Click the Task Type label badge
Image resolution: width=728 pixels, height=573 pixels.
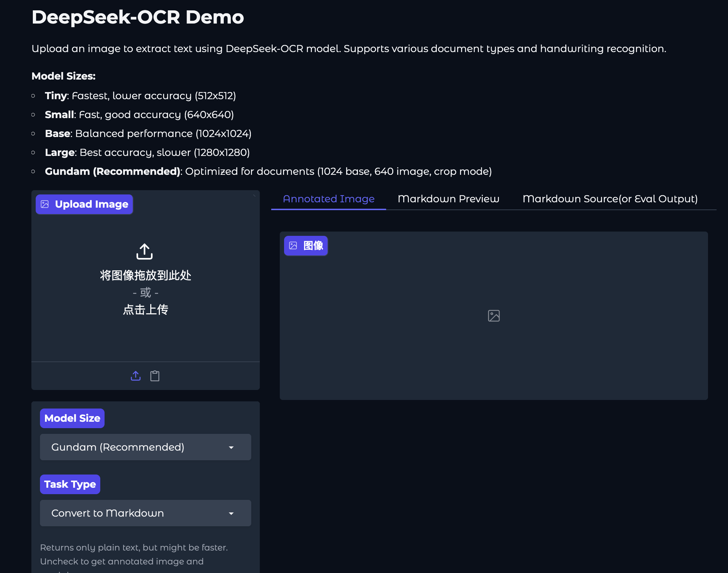point(70,484)
